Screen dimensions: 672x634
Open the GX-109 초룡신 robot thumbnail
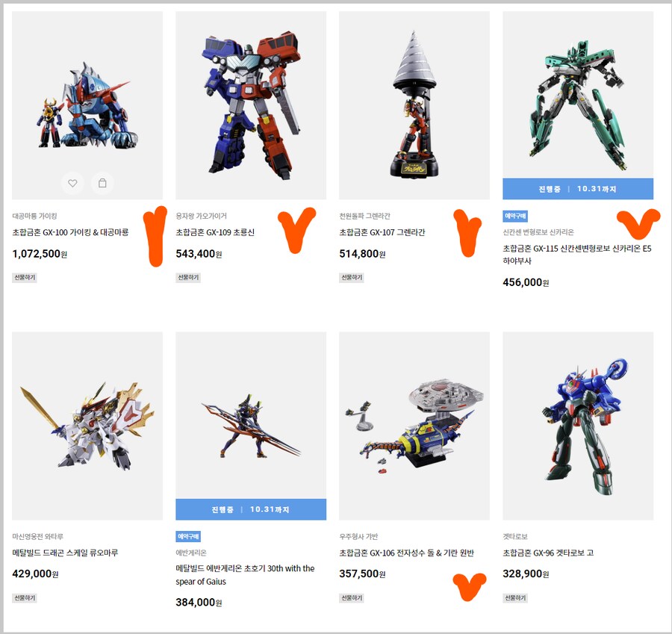click(x=251, y=105)
